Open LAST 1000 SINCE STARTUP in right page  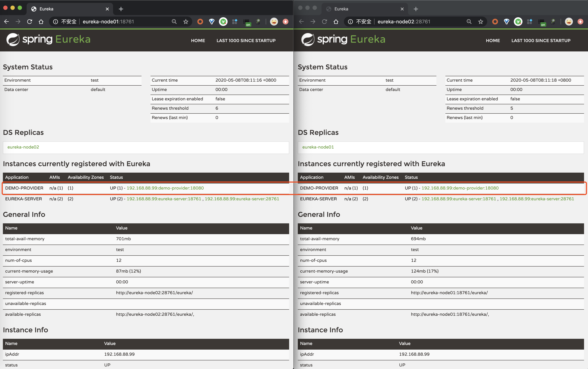click(x=541, y=40)
